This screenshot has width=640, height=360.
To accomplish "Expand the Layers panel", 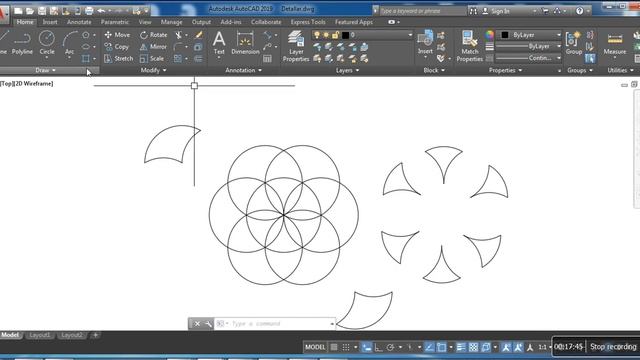I will pos(347,70).
